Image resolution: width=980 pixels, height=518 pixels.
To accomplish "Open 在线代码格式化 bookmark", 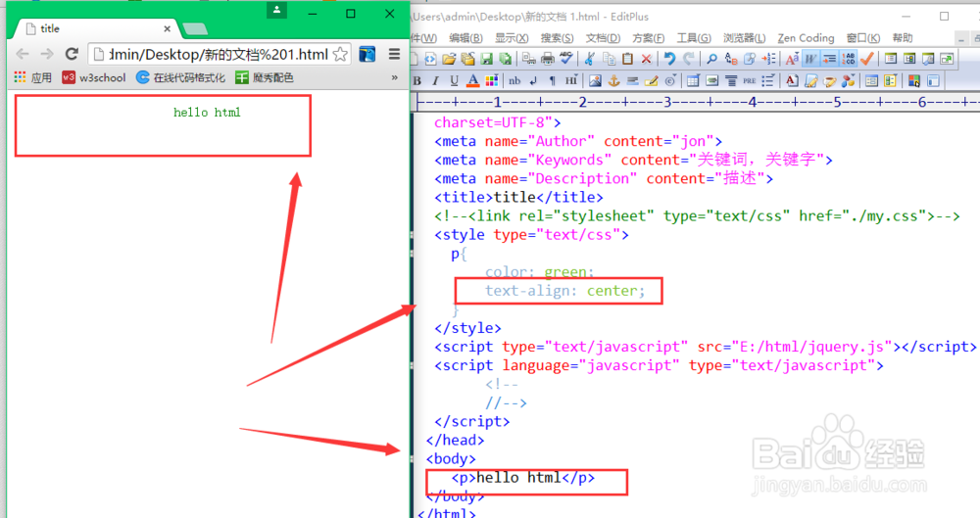I will 180,77.
